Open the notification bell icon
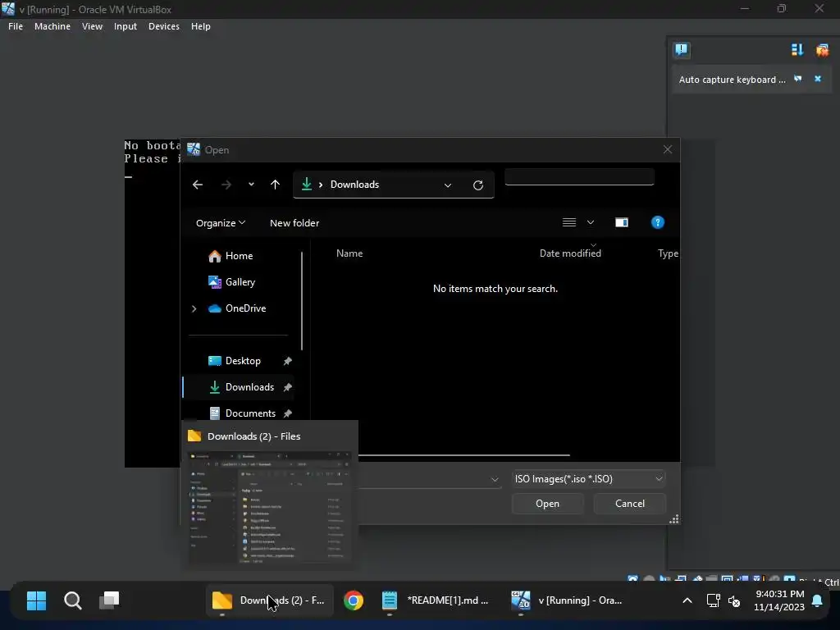This screenshot has height=630, width=840. (818, 600)
